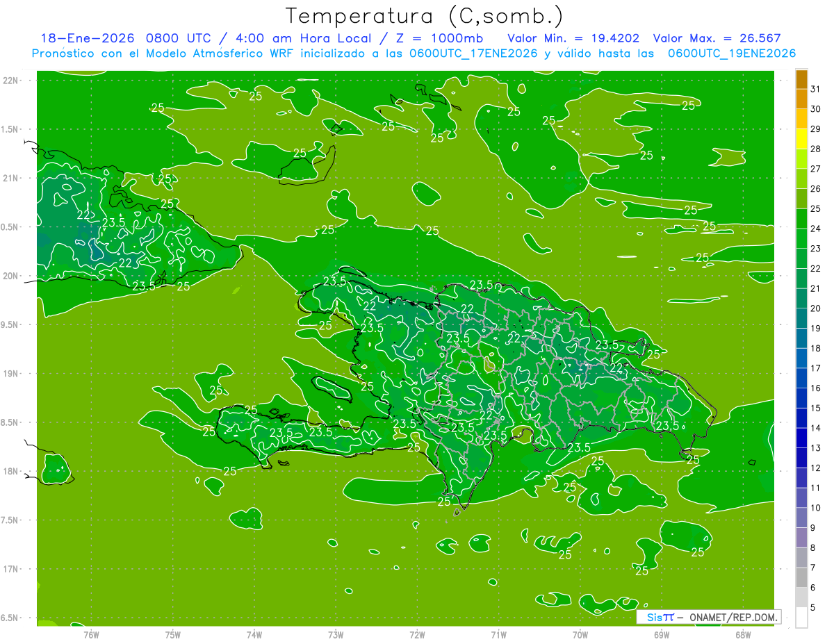834x644 pixels.
Task: Click the '20N' latitude axis label
Action: [10, 276]
